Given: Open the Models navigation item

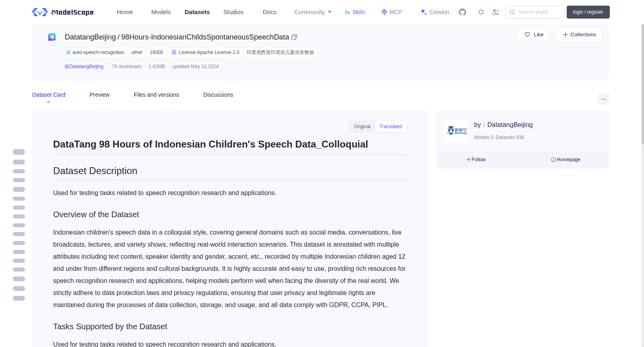Looking at the screenshot, I should click(161, 12).
